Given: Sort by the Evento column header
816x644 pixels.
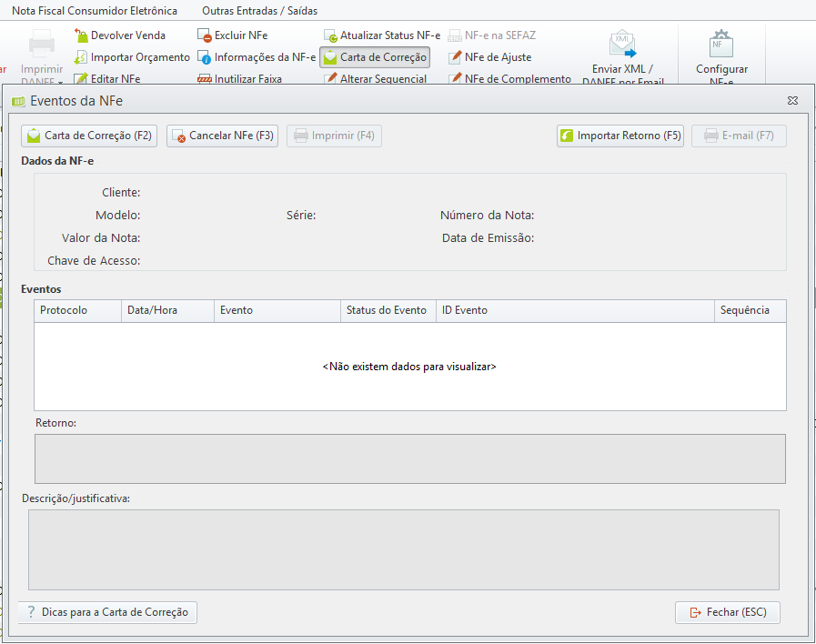Looking at the screenshot, I should pyautogui.click(x=277, y=310).
